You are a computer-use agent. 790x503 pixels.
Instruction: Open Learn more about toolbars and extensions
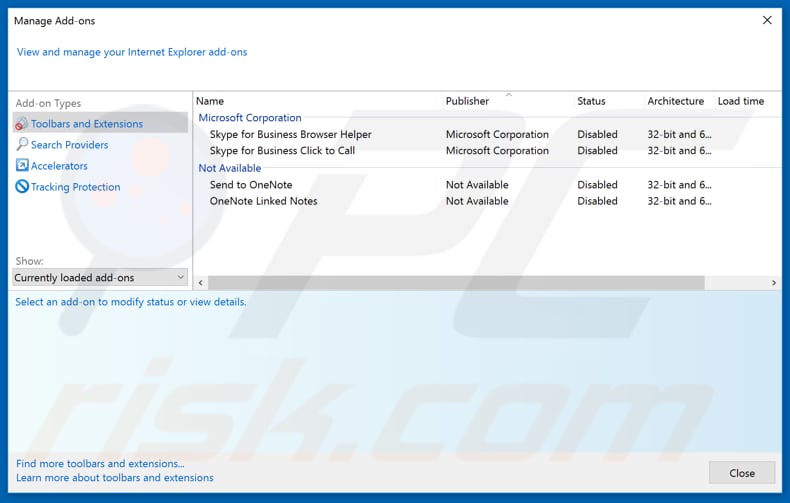click(114, 477)
